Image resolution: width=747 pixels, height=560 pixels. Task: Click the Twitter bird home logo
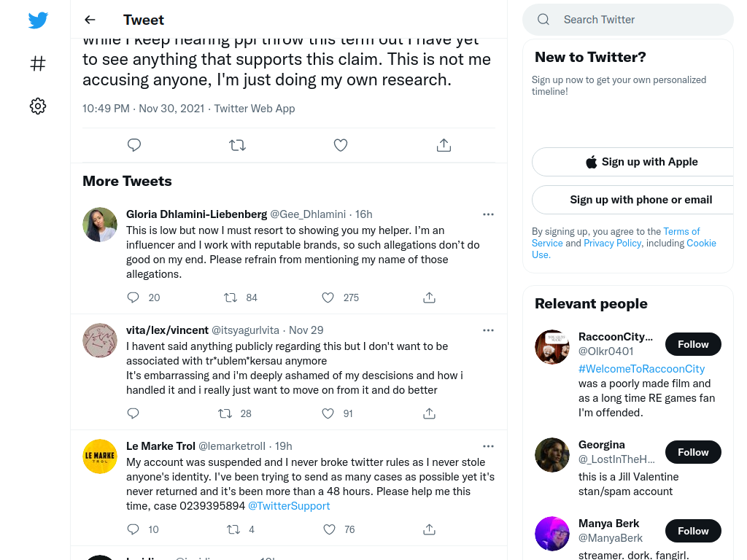point(38,20)
